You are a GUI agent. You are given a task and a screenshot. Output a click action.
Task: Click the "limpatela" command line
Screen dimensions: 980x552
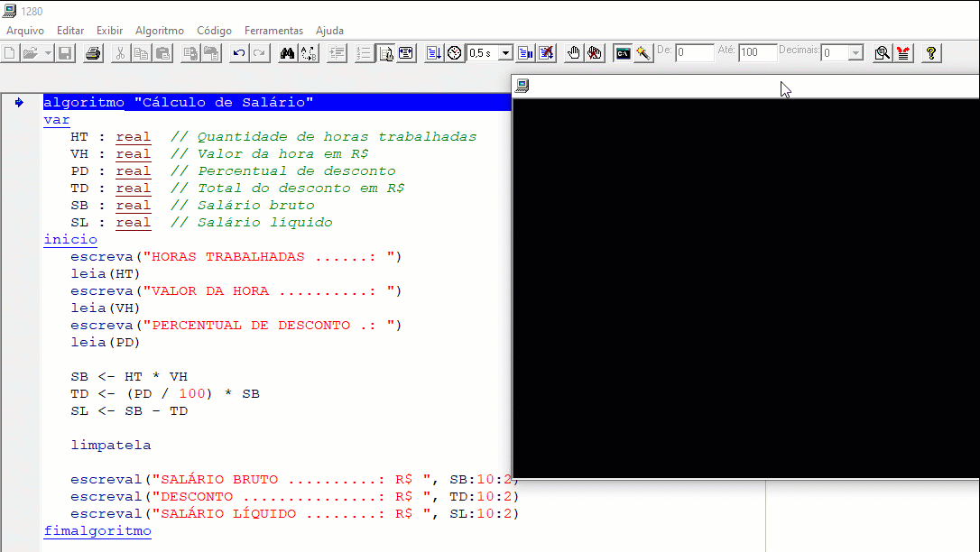[111, 446]
